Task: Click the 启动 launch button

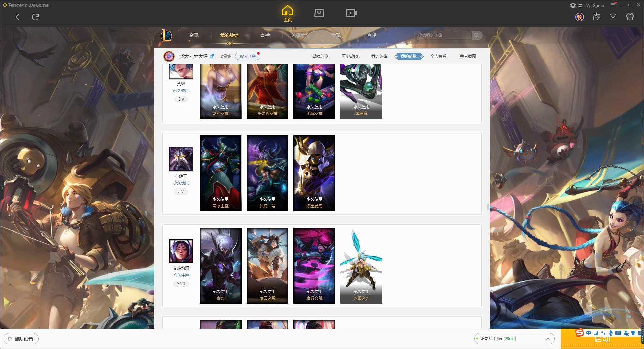Action: tap(602, 339)
